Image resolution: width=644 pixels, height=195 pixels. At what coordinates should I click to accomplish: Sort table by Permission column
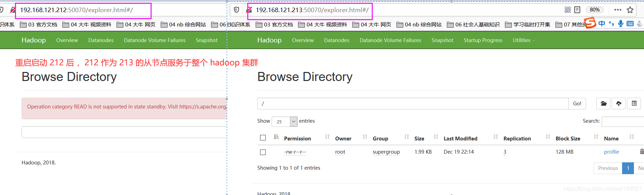298,138
